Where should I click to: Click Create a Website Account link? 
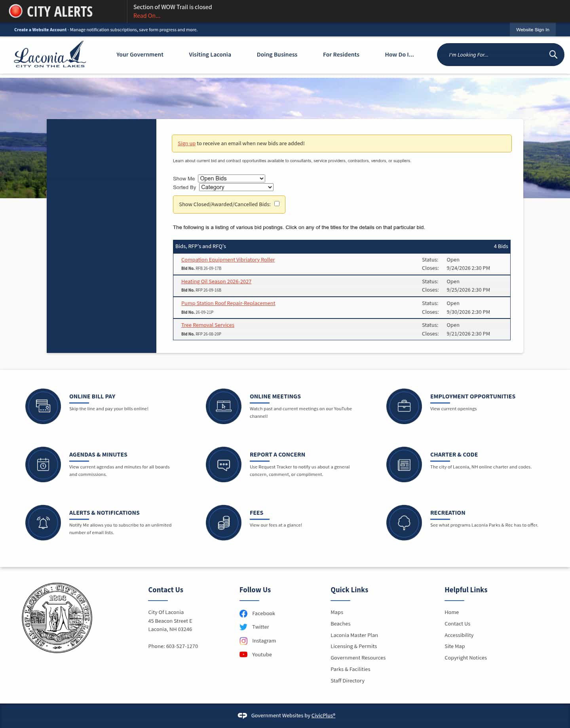40,30
